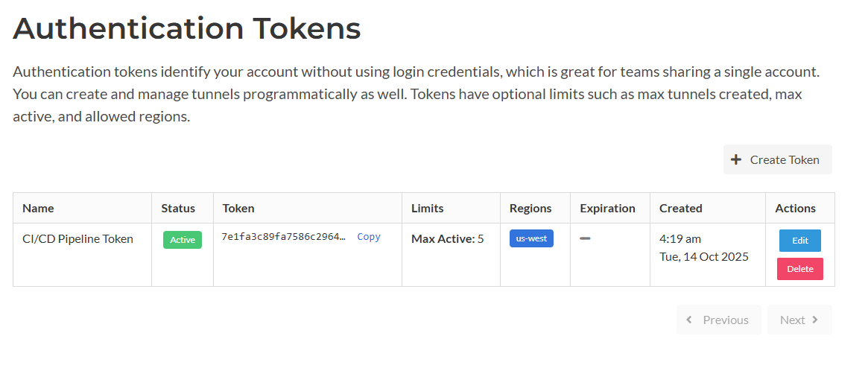868x371 pixels.
Task: Click the Token column header
Action: coord(238,208)
